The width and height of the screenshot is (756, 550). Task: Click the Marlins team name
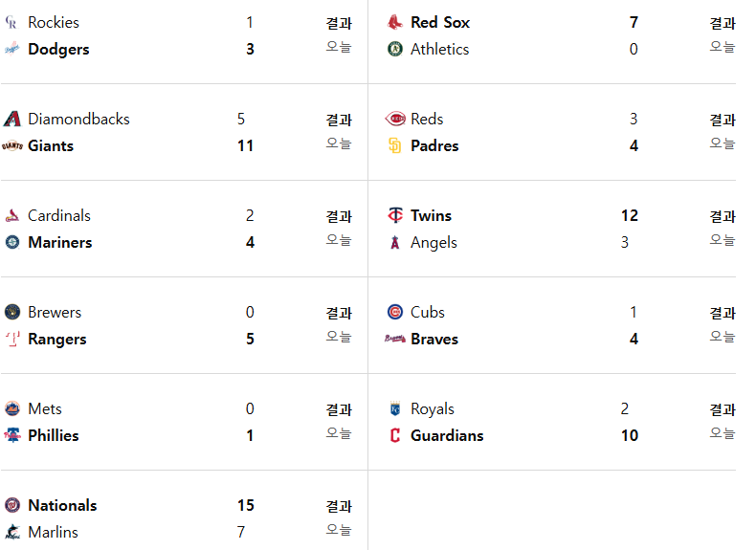coord(53,532)
